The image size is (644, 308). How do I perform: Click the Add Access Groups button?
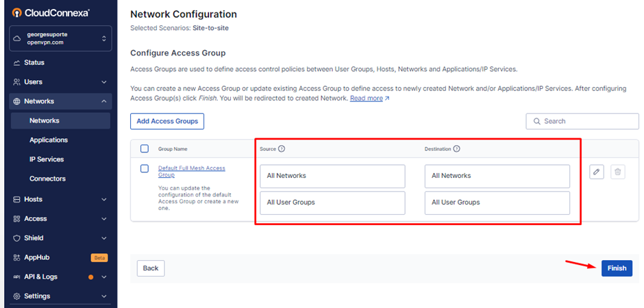[x=167, y=121]
